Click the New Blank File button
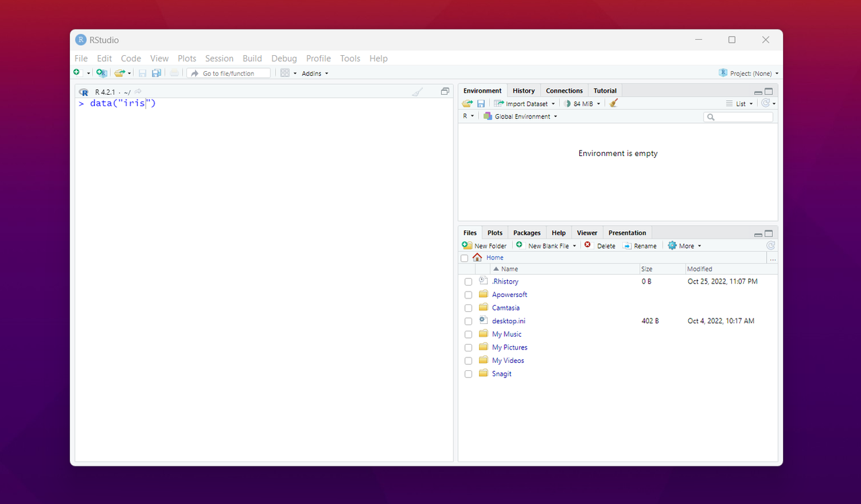 546,246
